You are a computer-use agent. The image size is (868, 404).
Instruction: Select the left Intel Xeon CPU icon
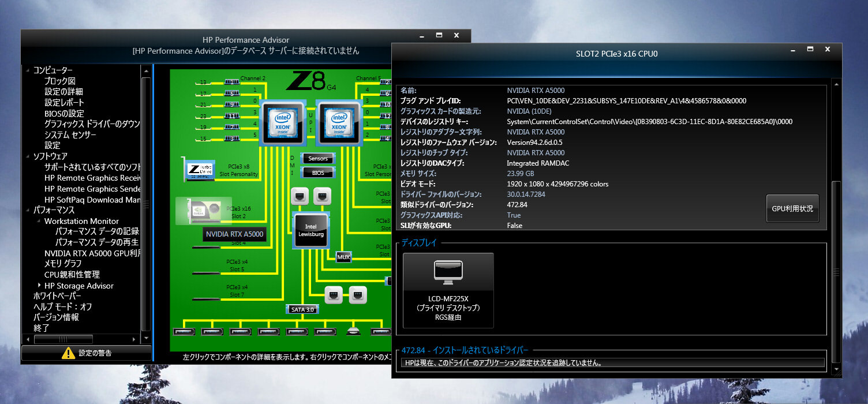coord(283,123)
